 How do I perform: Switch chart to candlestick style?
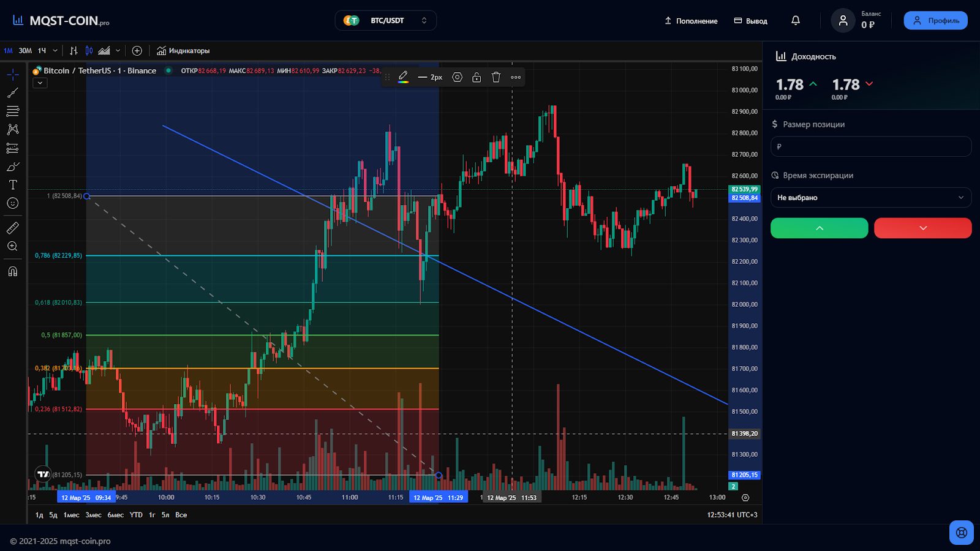89,51
